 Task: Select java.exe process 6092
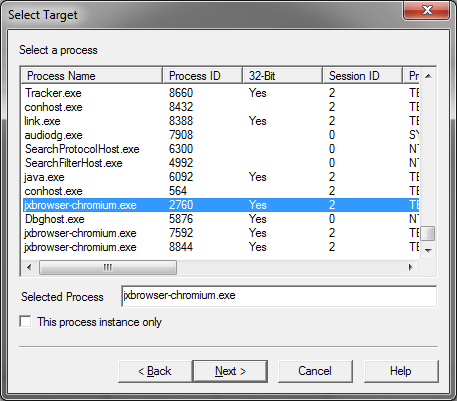[220, 177]
